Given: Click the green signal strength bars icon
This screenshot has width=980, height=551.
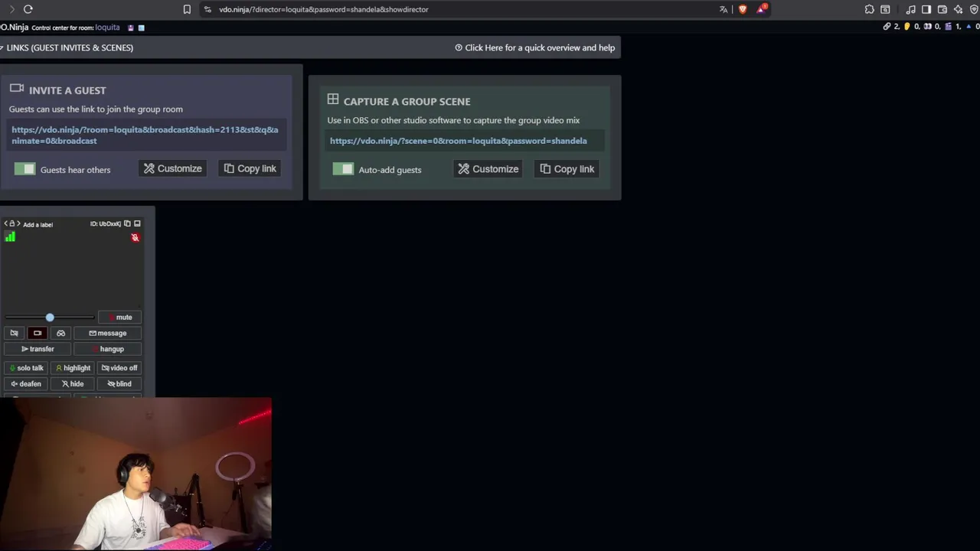Looking at the screenshot, I should pos(10,237).
